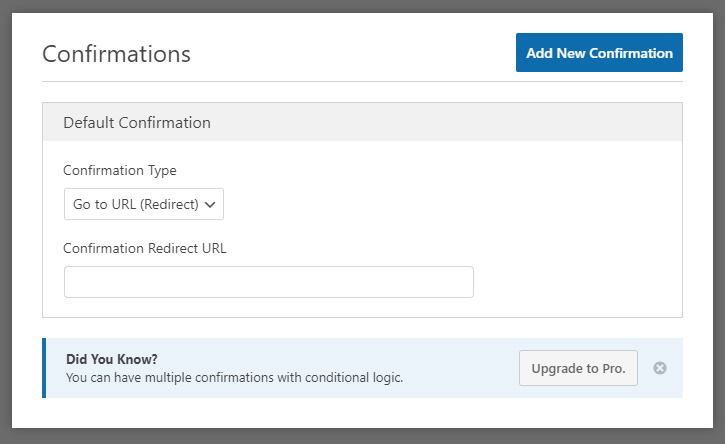Screen dimensions: 725x444
Task: Click the Confirmation Redirect URL label
Action: (x=145, y=248)
